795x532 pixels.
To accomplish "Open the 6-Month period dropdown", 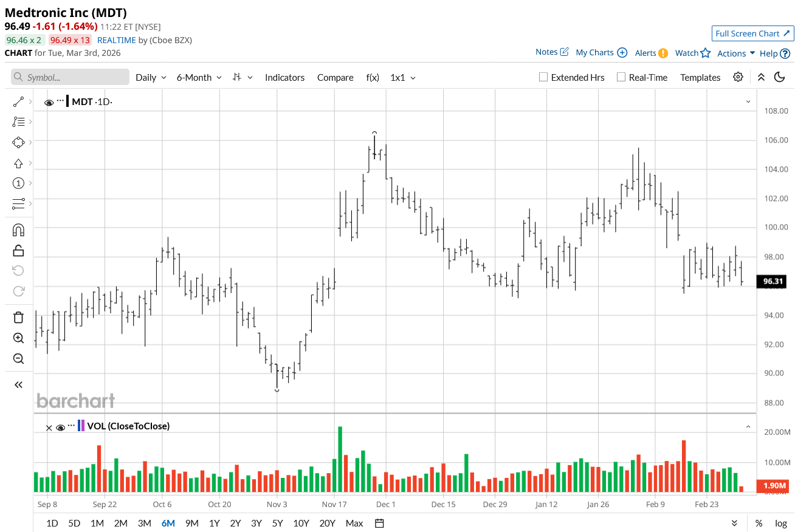I will point(199,77).
